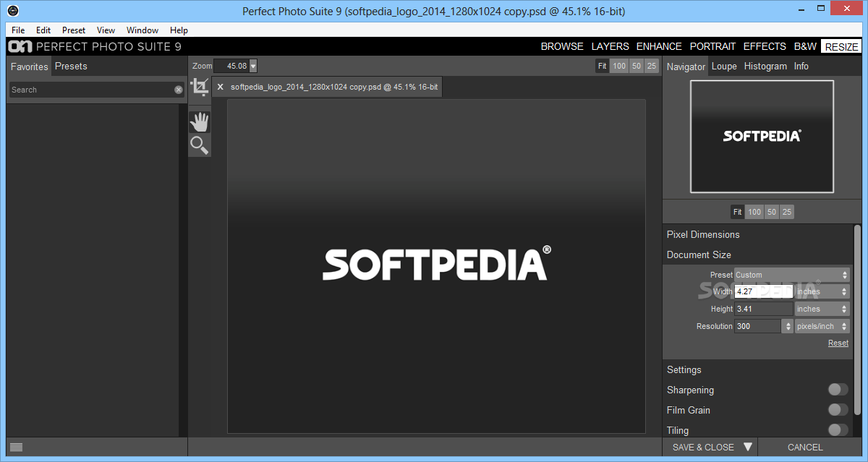Expand the Pixel Dimensions section

[703, 234]
